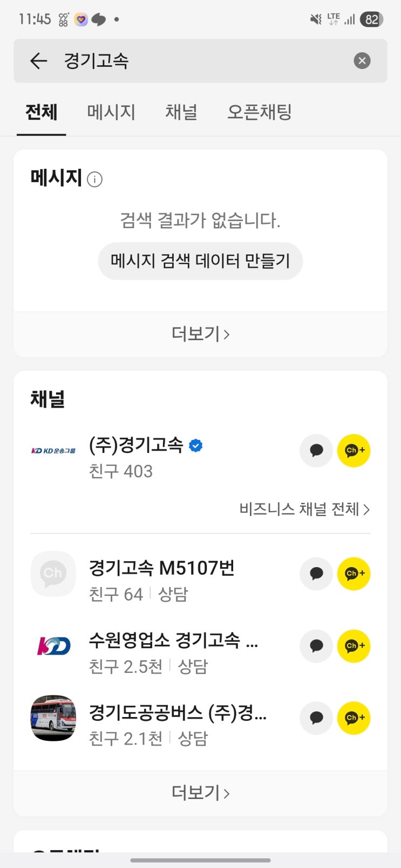Open chat with 경기도공공버스 channel
This screenshot has height=868, width=401.
(316, 718)
